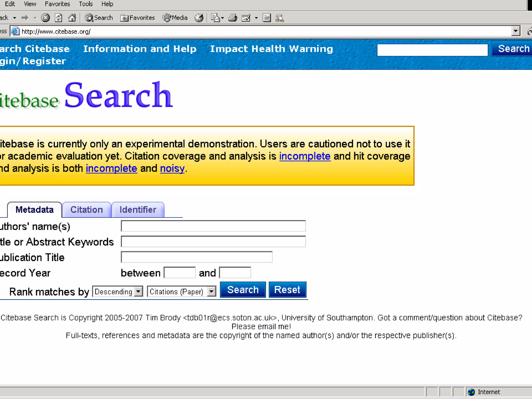Expand the Citations (Paper) ranking dropdown
532x399 pixels.
click(212, 291)
